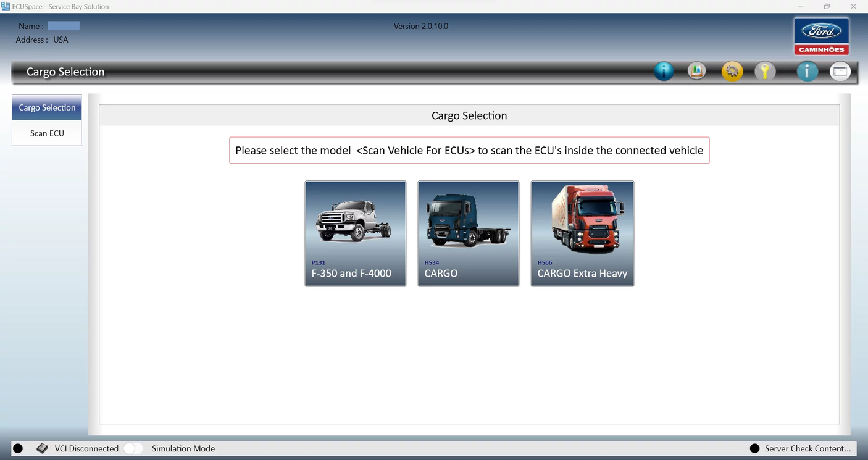Click the teal information icon near toolbar right

[x=807, y=71]
